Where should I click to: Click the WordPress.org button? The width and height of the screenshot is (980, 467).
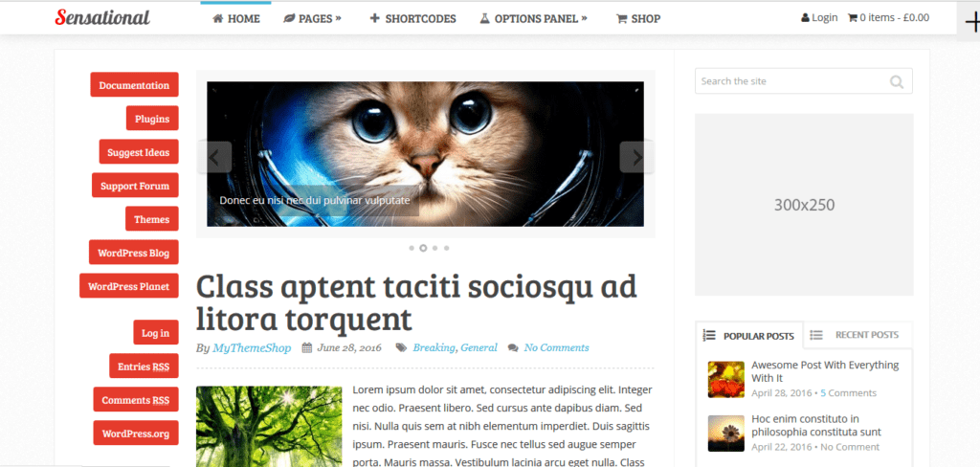pyautogui.click(x=136, y=434)
